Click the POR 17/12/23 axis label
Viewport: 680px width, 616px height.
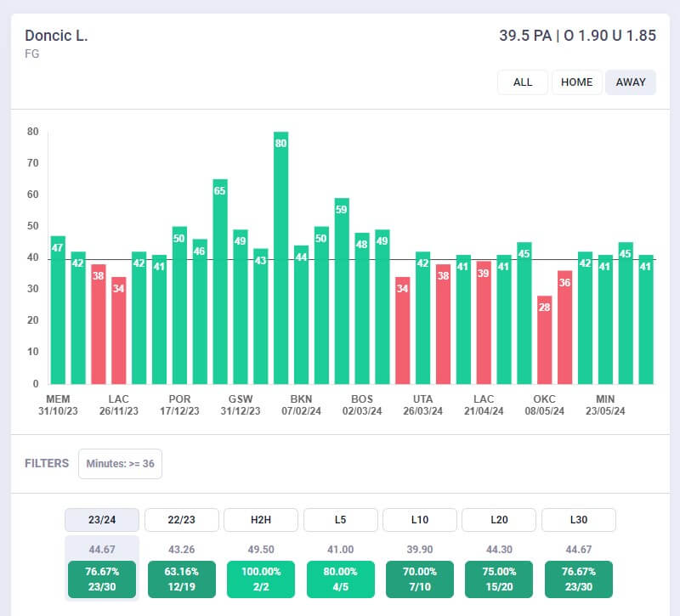179,405
